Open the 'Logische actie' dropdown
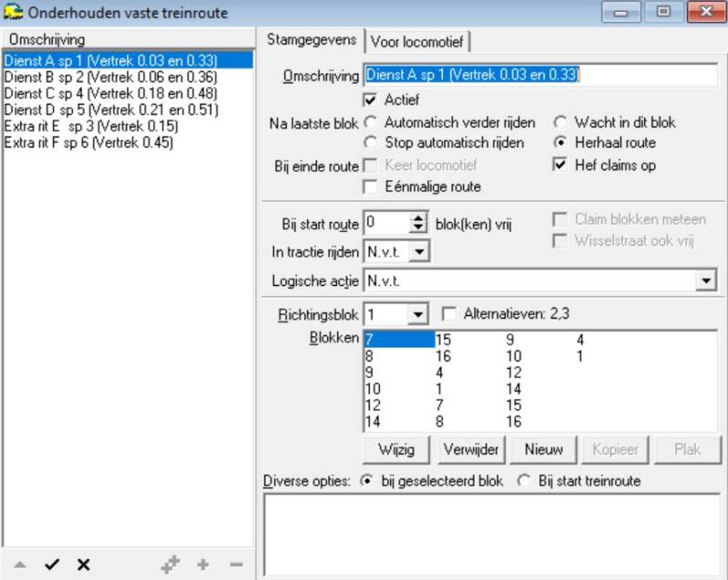This screenshot has width=728, height=580. pos(706,280)
